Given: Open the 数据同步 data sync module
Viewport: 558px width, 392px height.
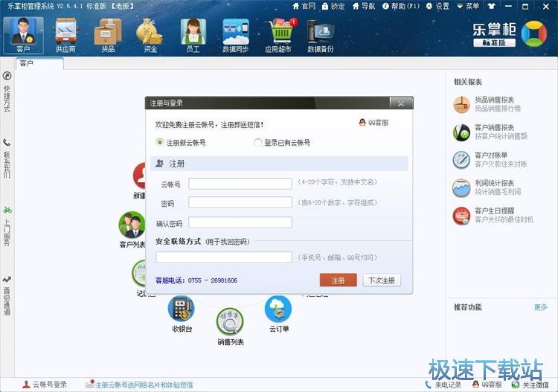Looking at the screenshot, I should click(x=235, y=35).
